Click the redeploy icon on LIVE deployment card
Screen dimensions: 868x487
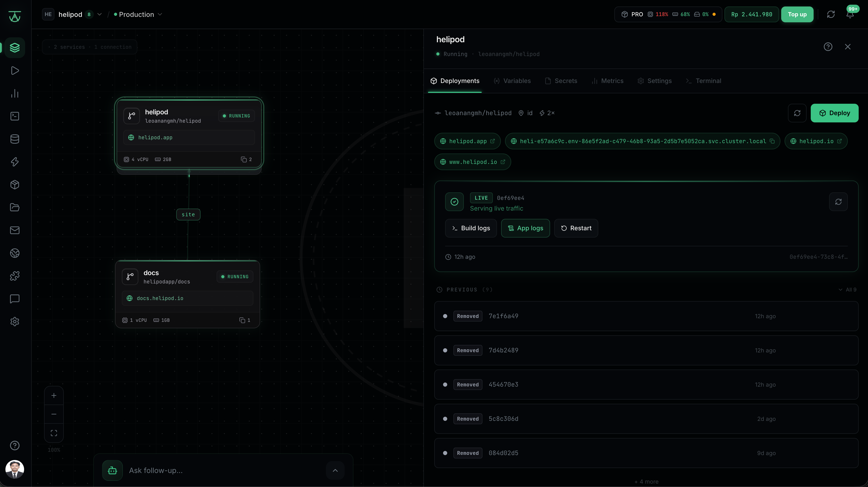[x=838, y=202]
